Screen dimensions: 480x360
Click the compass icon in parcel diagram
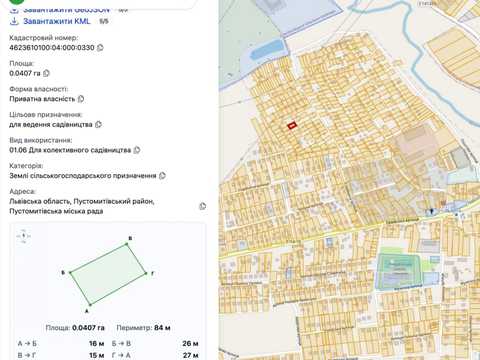coord(23,236)
